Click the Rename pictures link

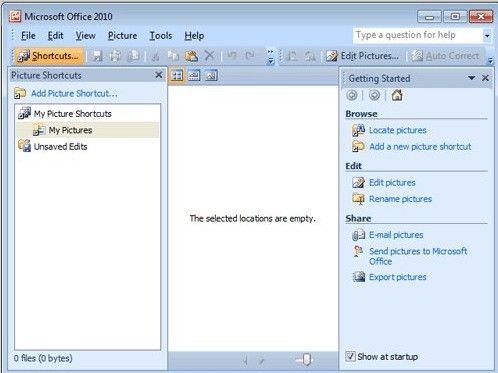tap(400, 199)
